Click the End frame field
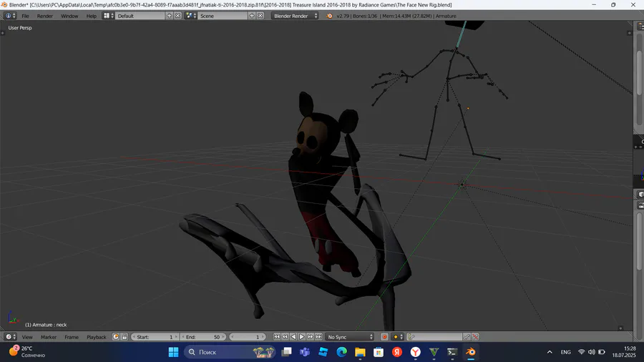 (x=203, y=336)
